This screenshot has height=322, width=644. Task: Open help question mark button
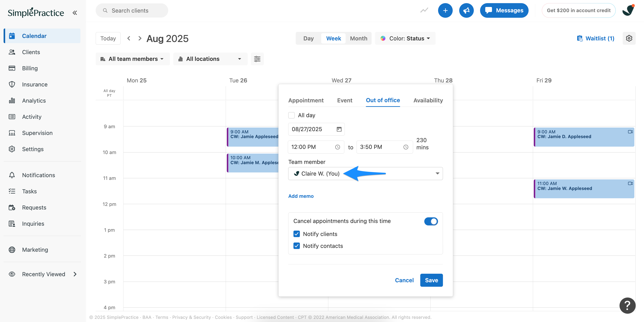627,305
